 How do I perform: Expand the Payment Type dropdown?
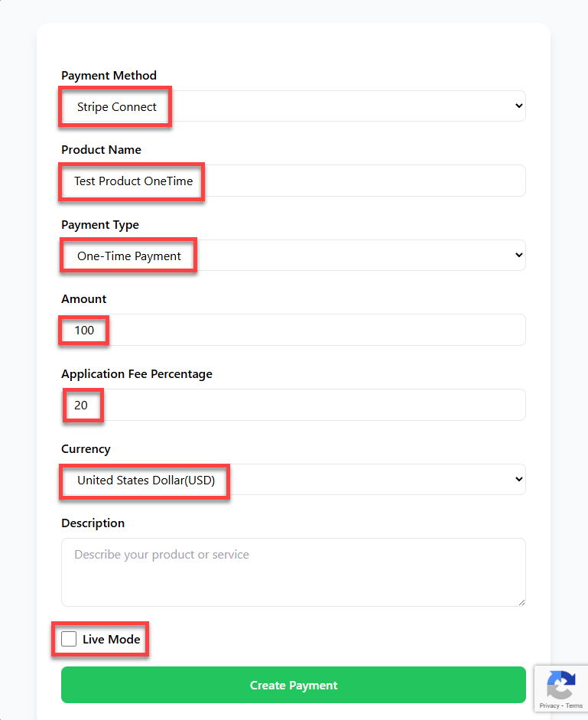click(x=293, y=256)
